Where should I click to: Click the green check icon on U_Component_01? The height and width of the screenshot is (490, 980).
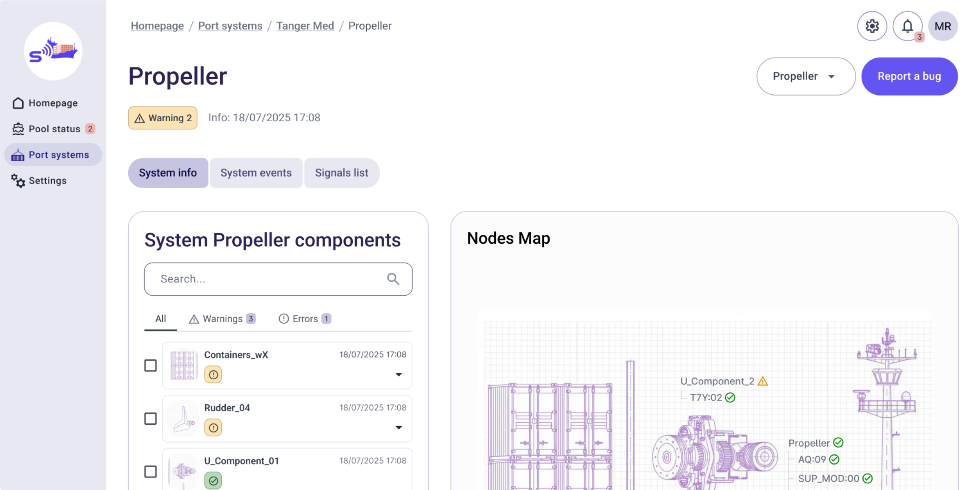click(213, 480)
